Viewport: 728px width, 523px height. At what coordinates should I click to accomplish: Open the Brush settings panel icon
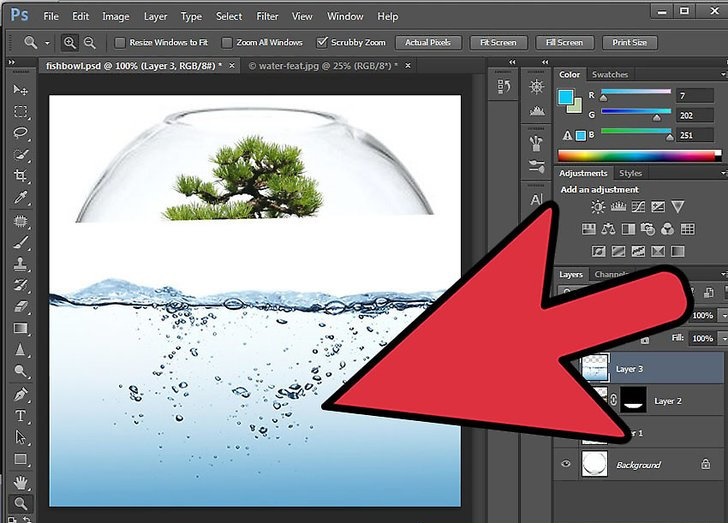coord(536,166)
